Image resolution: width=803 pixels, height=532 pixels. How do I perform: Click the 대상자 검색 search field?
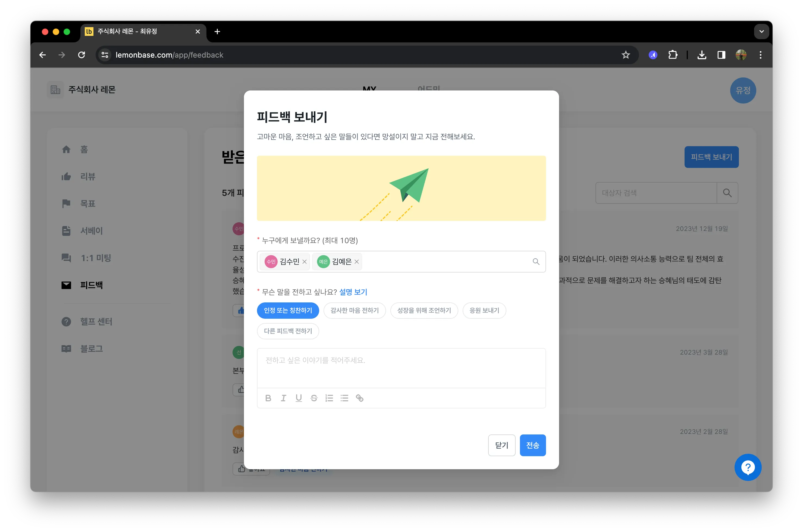coord(656,193)
